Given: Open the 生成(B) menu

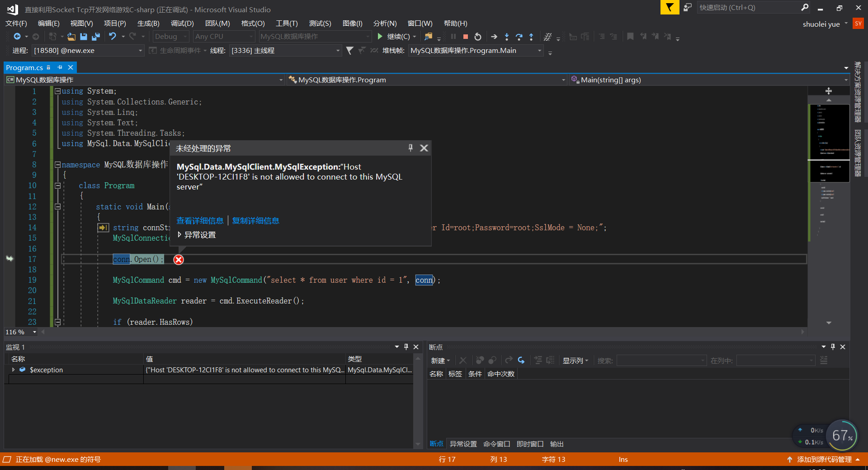Looking at the screenshot, I should [x=148, y=24].
